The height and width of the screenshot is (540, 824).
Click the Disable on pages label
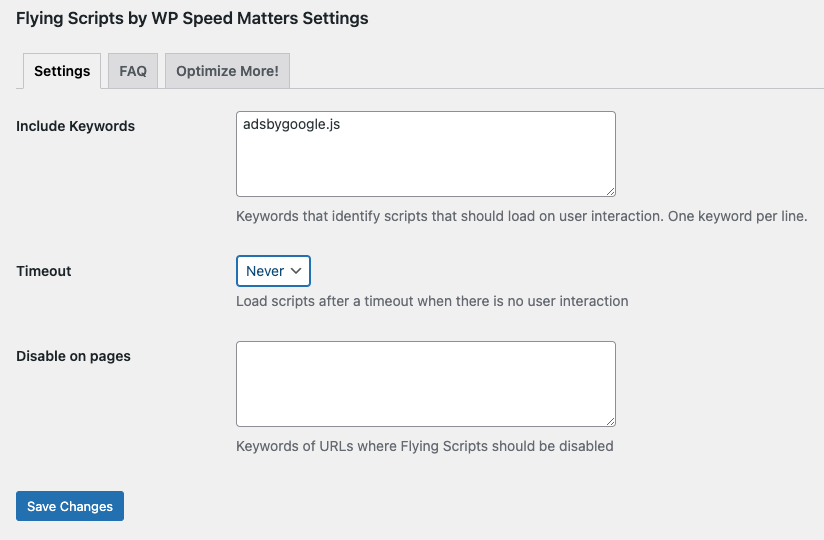[74, 356]
